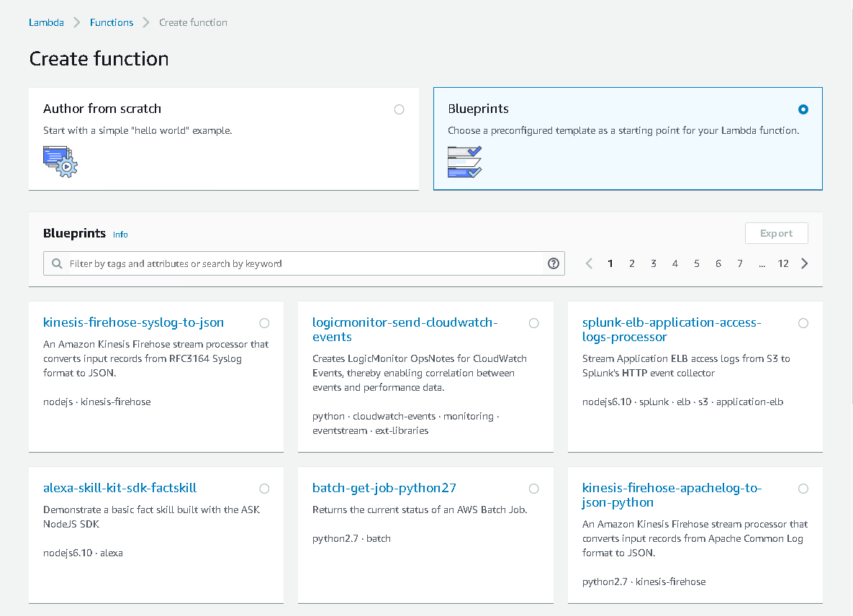Go to blueprints page 5

tap(696, 263)
